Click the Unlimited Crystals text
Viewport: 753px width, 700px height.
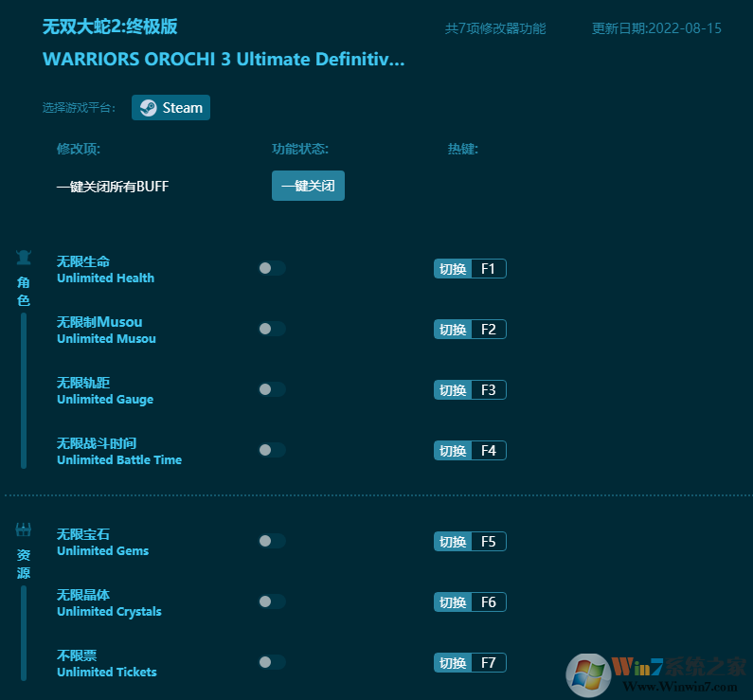click(109, 612)
